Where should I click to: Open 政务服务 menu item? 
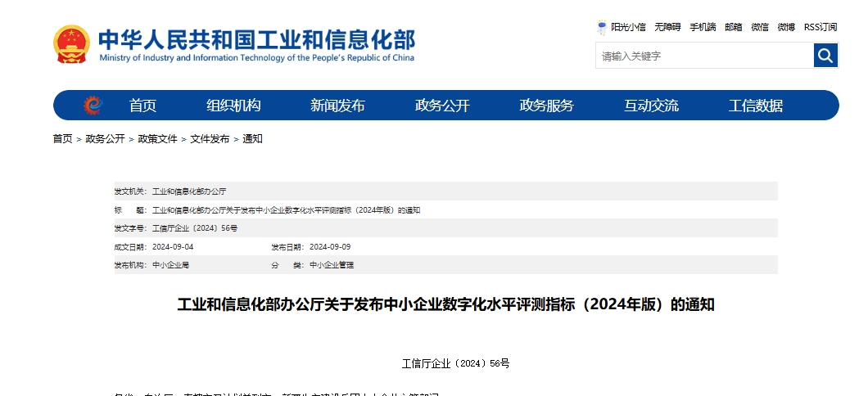point(547,106)
